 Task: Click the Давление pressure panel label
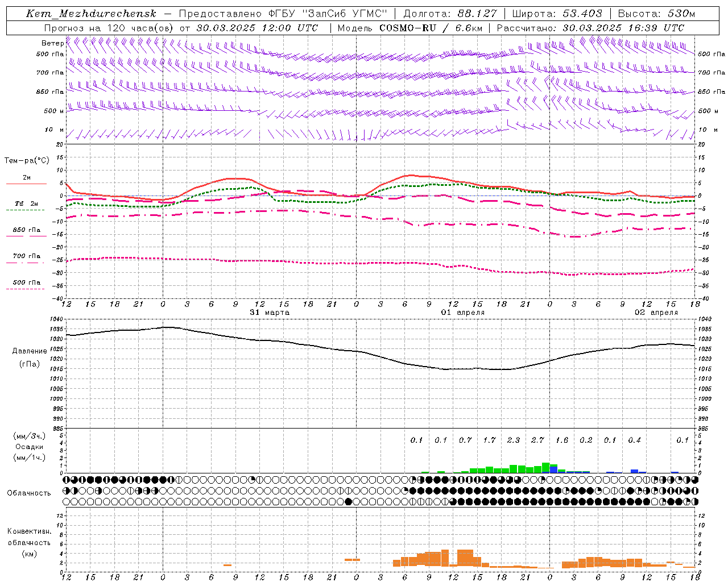coord(30,351)
